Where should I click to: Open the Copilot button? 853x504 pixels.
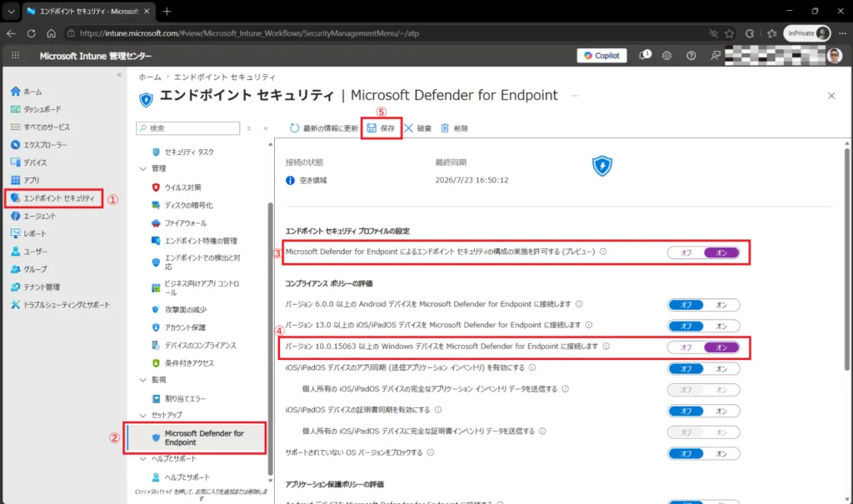click(x=601, y=56)
